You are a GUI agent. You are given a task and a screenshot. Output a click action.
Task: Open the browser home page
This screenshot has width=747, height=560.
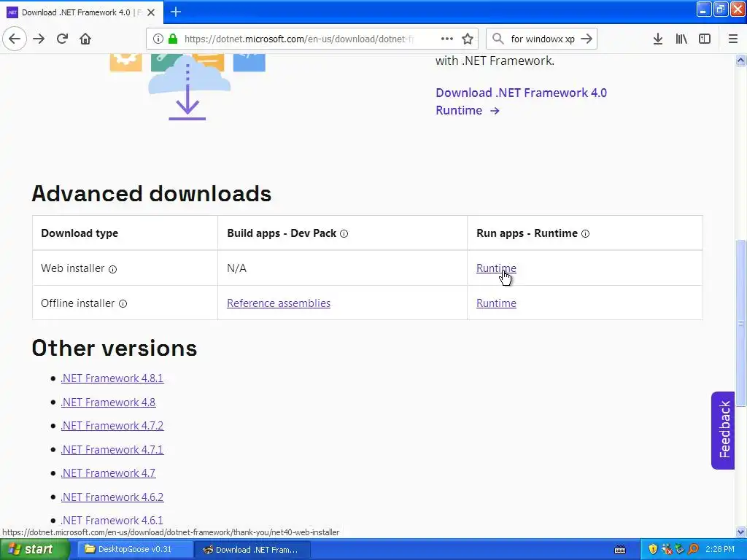click(85, 39)
